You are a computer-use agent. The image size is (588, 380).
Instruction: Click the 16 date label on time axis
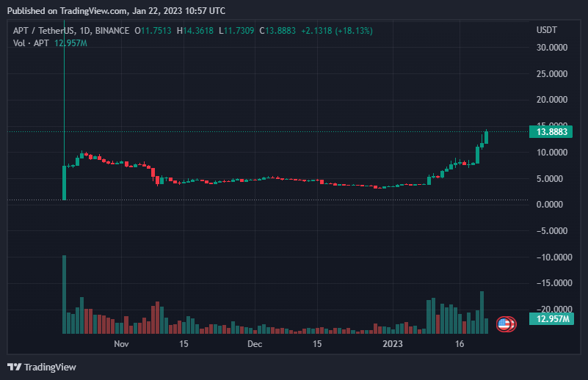pos(460,343)
